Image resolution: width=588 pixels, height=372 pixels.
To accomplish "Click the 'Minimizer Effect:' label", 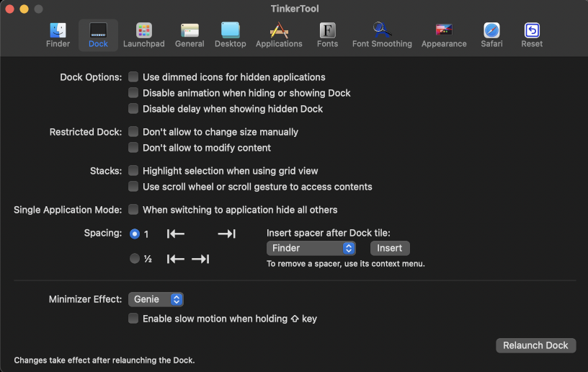I will [x=85, y=299].
